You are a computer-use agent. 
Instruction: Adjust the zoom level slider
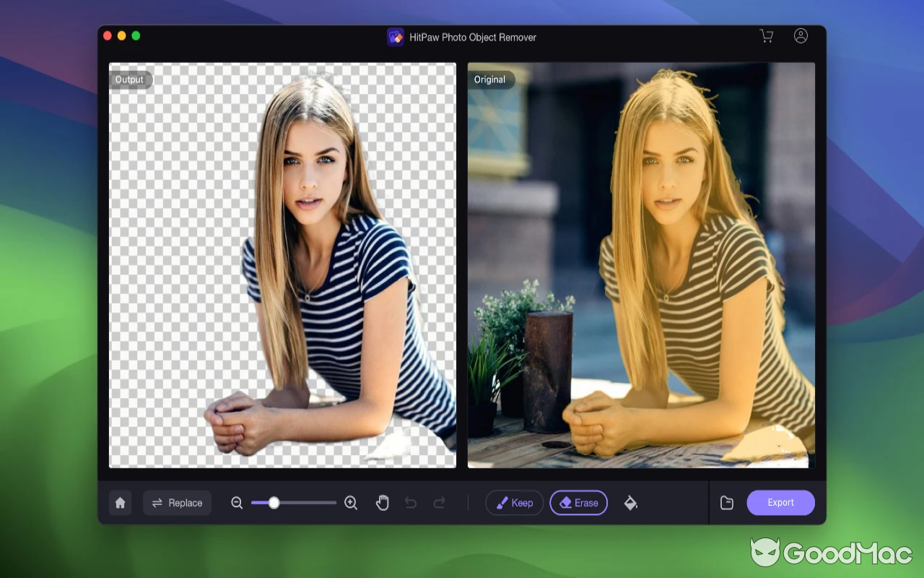click(274, 502)
